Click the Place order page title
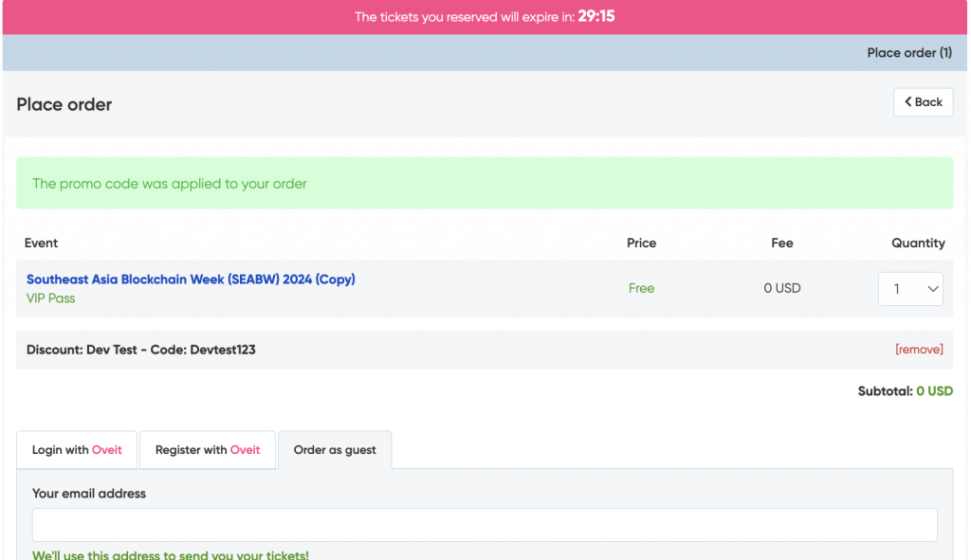This screenshot has width=971, height=560. (x=64, y=104)
